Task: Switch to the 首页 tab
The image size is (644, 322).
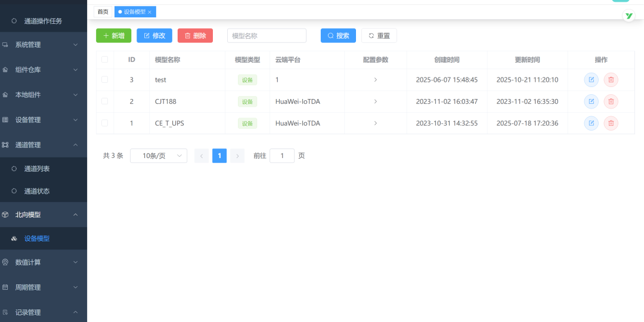Action: [x=103, y=12]
